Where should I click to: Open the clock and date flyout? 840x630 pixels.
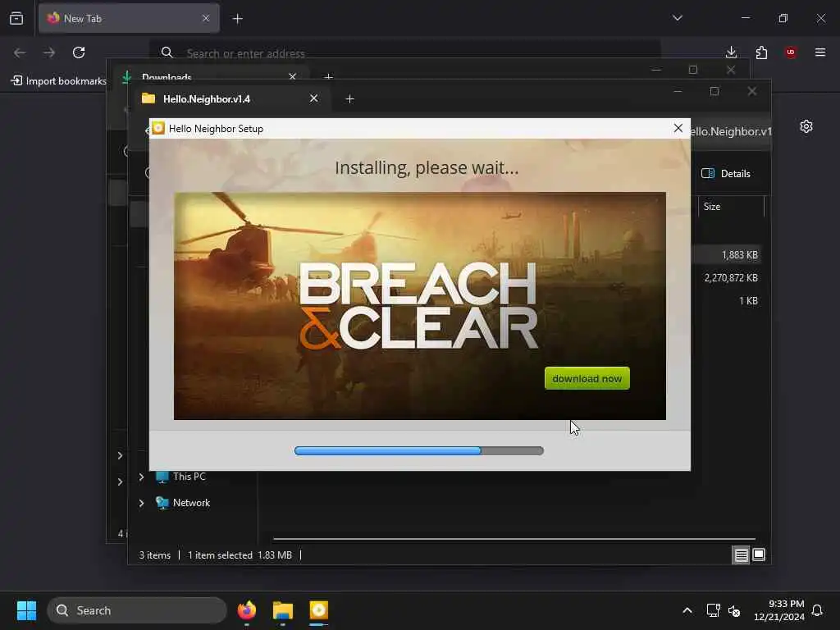tap(778, 610)
